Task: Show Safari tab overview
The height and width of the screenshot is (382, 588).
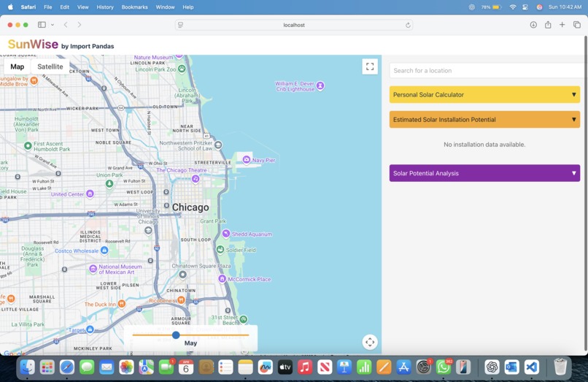Action: pyautogui.click(x=577, y=25)
